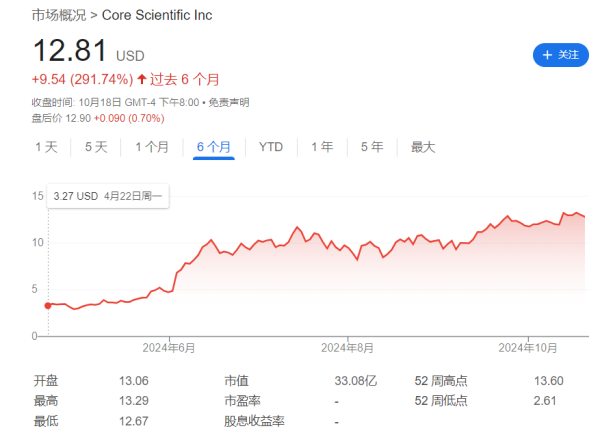Open the 市场概况 breadcrumb link

pos(59,15)
